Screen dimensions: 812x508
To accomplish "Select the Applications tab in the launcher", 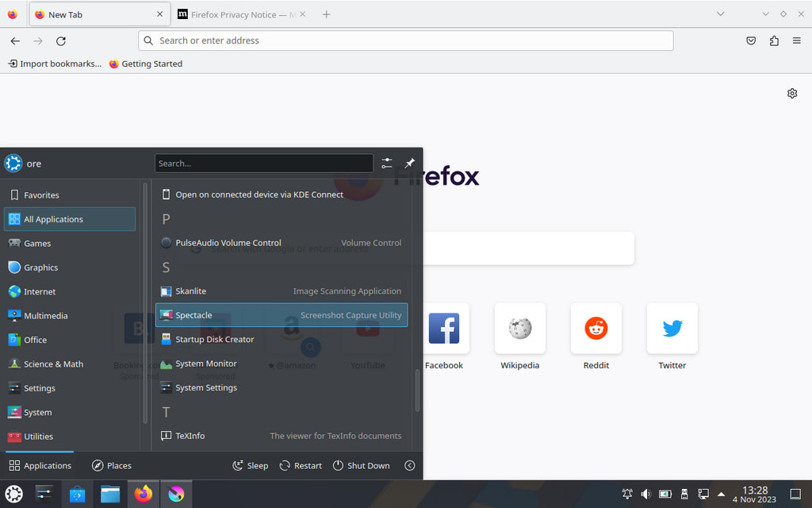I will [40, 465].
